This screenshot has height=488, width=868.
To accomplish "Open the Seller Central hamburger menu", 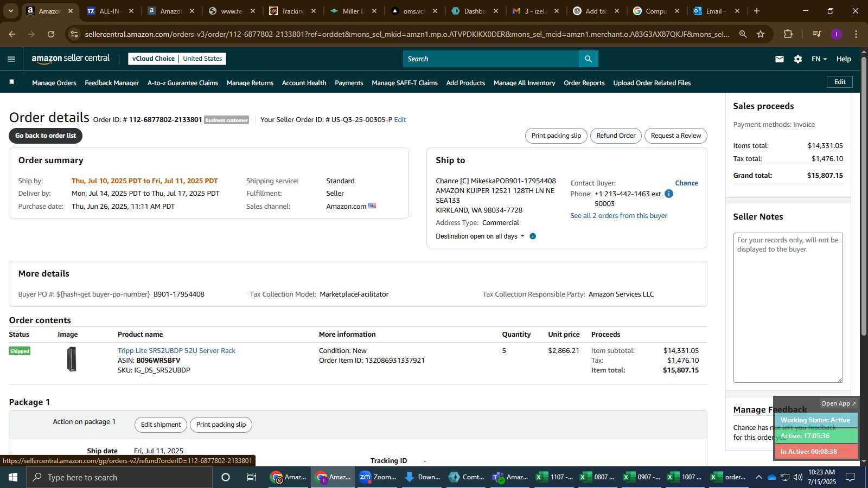I will [11, 59].
